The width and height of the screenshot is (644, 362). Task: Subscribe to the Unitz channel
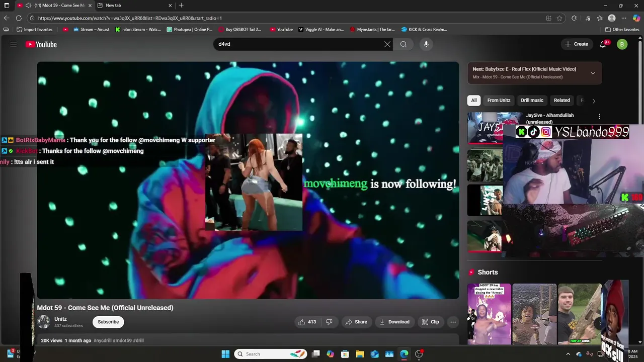(x=108, y=322)
